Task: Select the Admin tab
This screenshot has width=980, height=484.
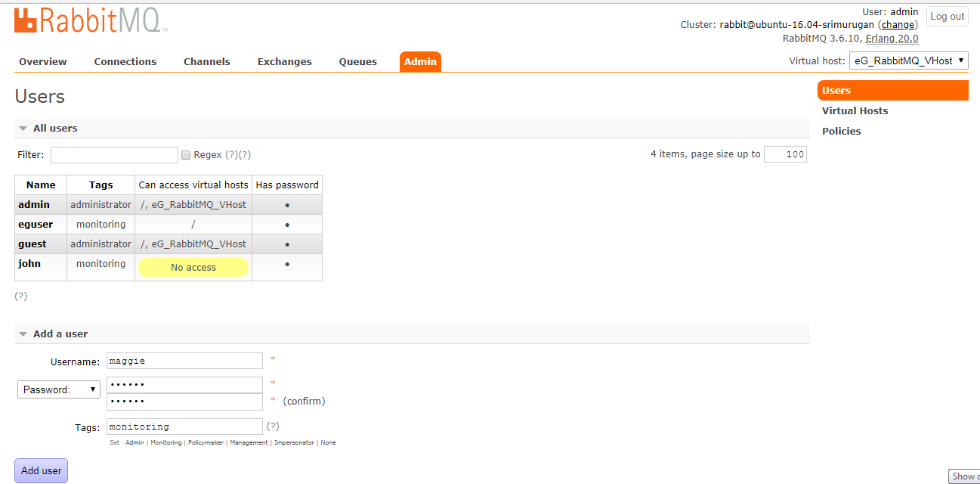Action: coord(420,62)
